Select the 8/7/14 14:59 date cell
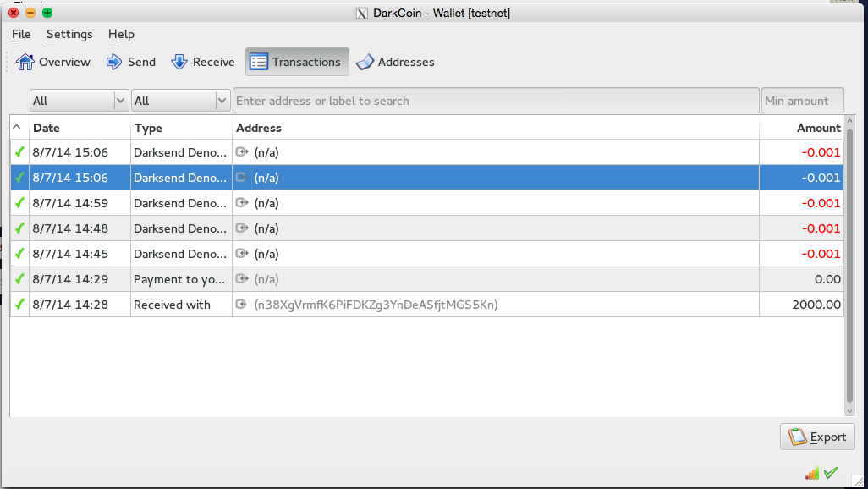The height and width of the screenshot is (489, 868). (x=80, y=203)
